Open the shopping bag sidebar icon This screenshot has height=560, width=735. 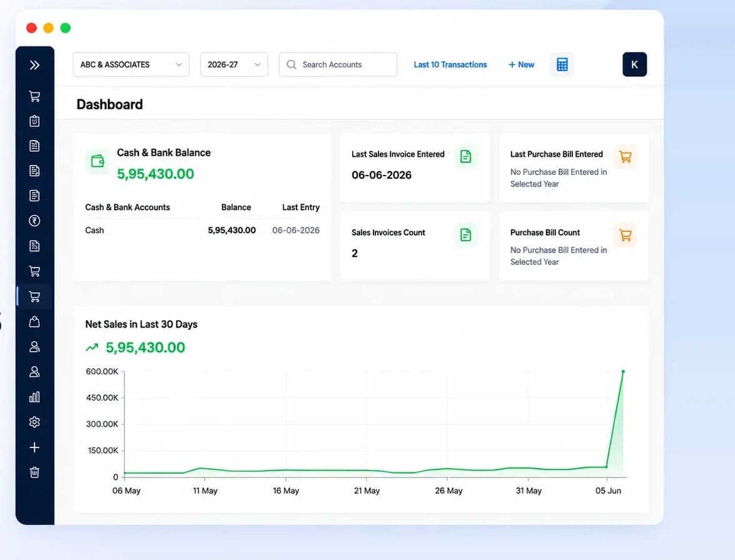point(34,322)
